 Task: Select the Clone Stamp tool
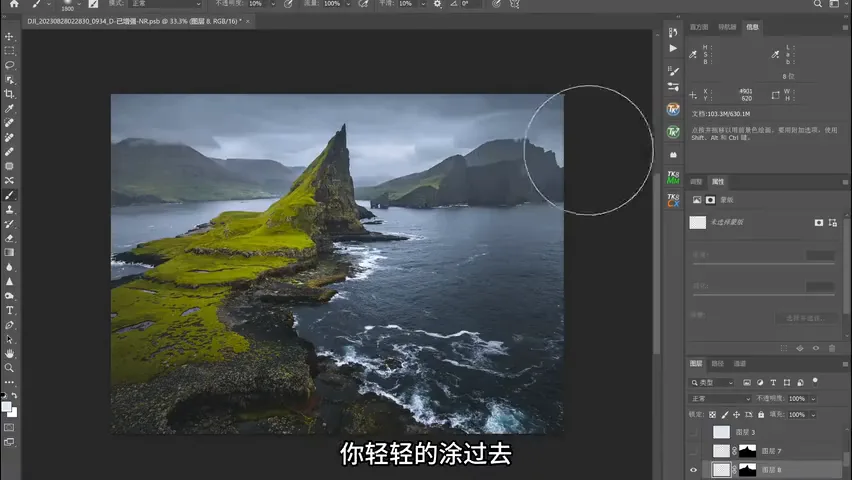[9, 209]
